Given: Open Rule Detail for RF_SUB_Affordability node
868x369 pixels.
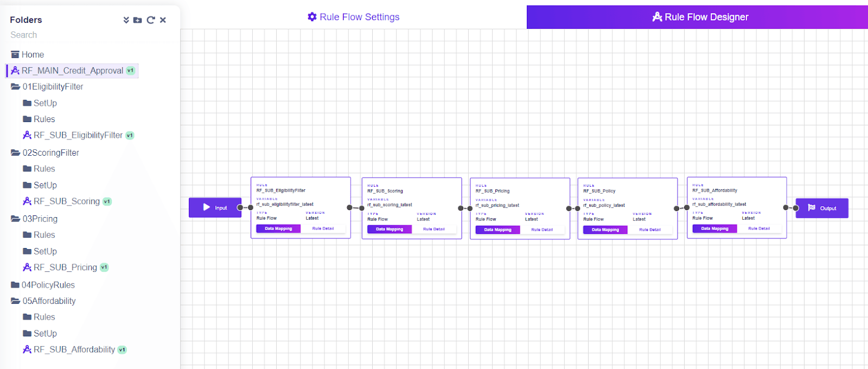Looking at the screenshot, I should tap(759, 229).
